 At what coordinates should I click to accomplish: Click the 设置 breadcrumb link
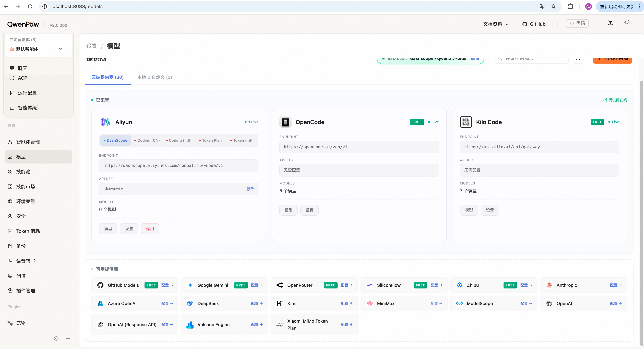coord(91,46)
